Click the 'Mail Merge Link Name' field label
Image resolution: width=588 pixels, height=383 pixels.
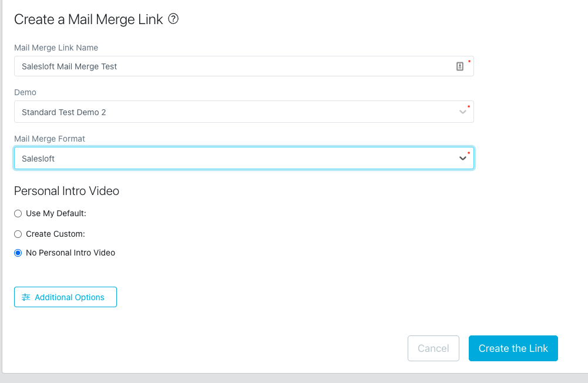point(56,48)
